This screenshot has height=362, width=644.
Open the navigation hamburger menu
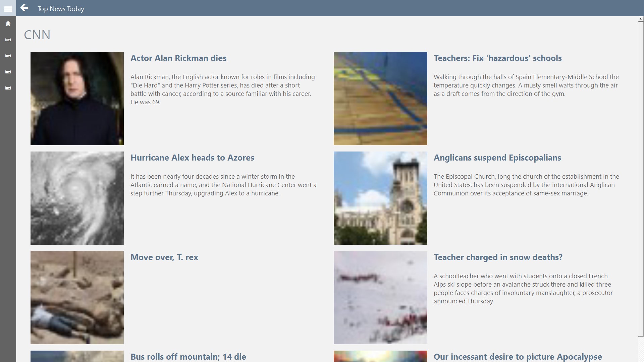[8, 8]
